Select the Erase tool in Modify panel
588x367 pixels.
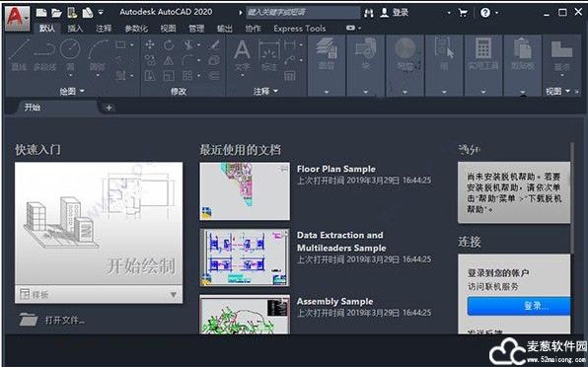214,45
